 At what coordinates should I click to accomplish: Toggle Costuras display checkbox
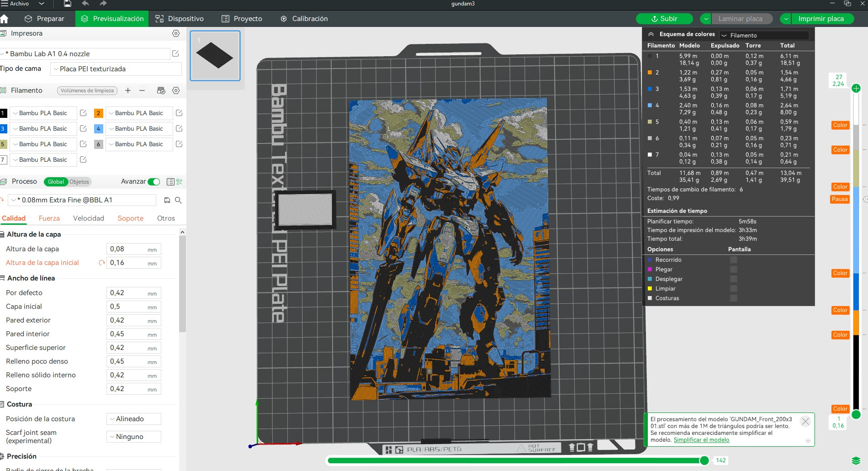tap(734, 298)
